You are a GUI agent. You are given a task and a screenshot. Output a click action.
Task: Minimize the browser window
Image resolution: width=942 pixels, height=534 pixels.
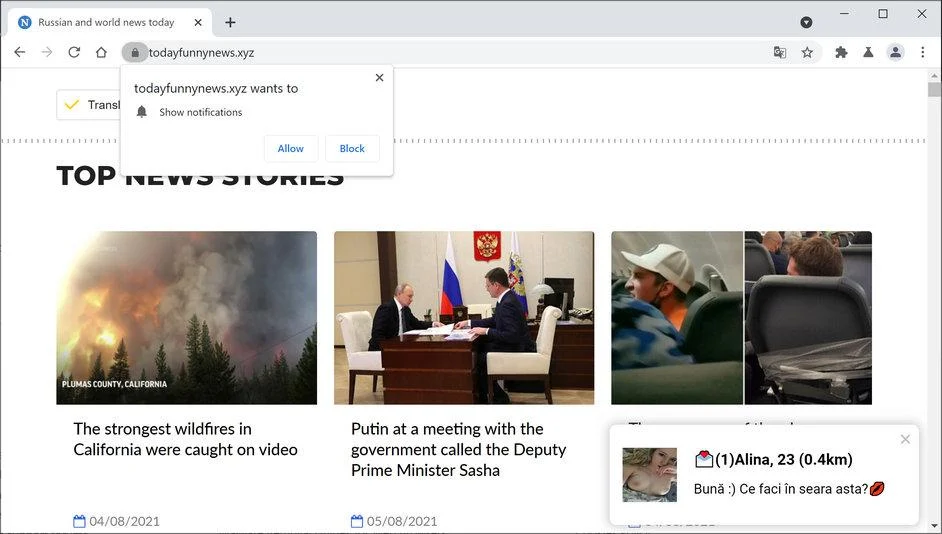pos(845,13)
